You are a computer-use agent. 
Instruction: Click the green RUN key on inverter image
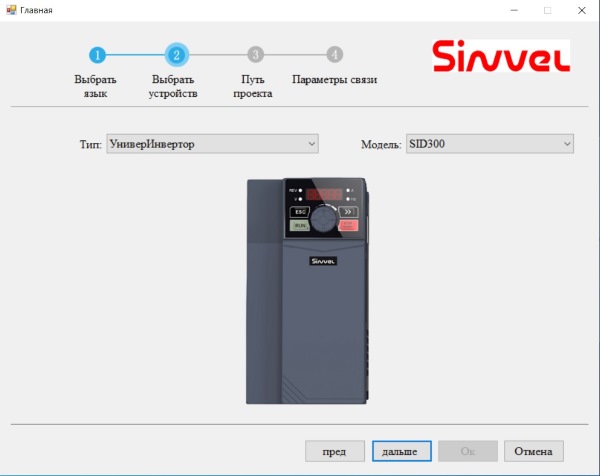point(299,227)
